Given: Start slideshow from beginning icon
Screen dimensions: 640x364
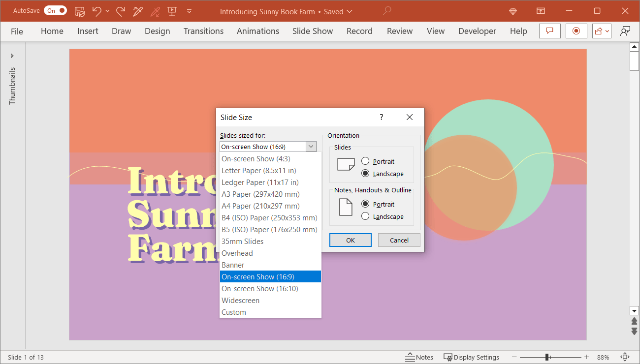Looking at the screenshot, I should click(172, 11).
